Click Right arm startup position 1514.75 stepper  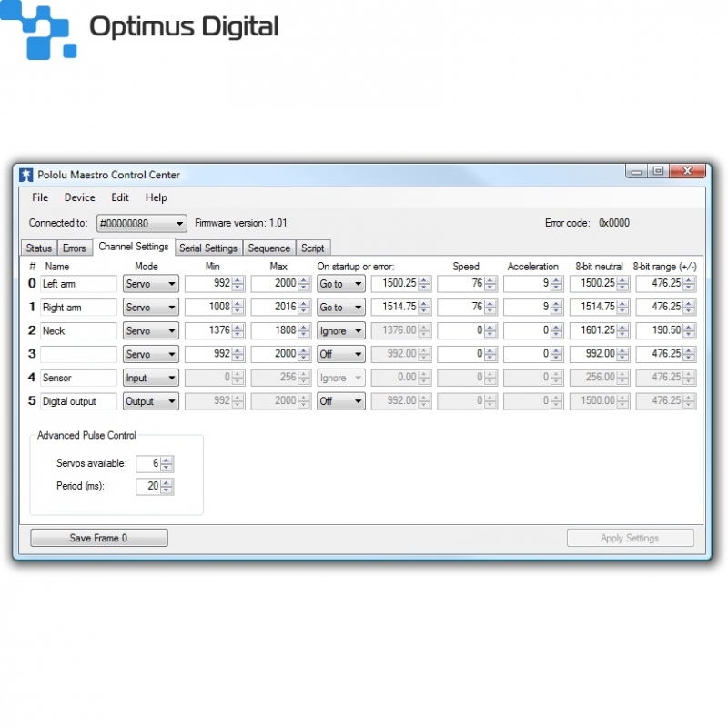click(424, 307)
